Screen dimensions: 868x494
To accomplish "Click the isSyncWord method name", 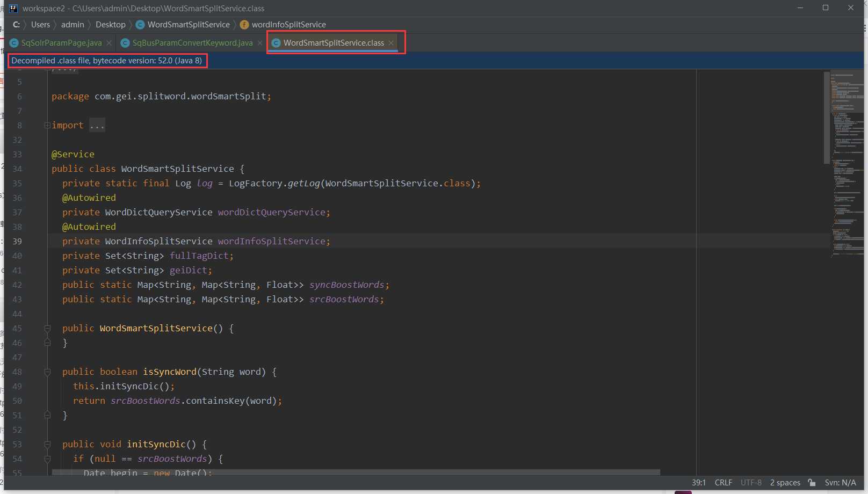I will pyautogui.click(x=169, y=372).
